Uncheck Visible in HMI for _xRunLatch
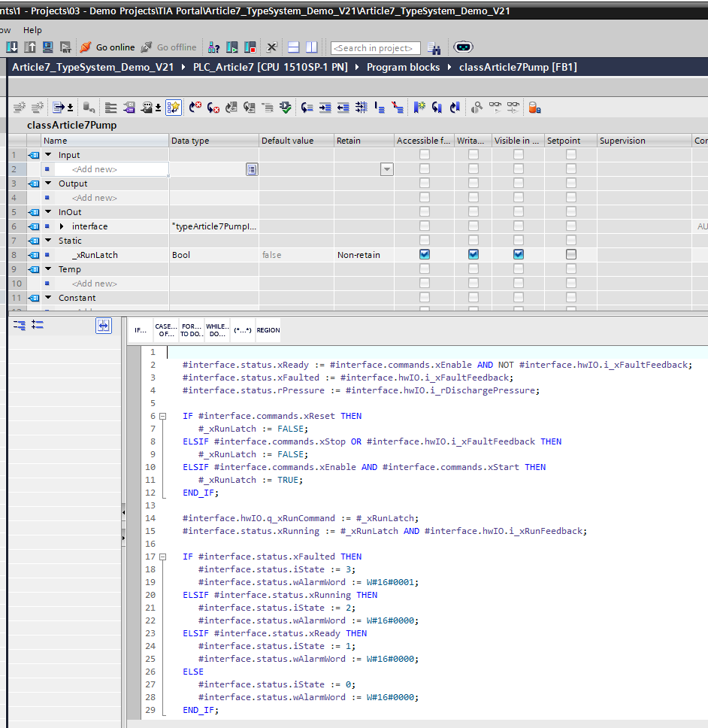Viewport: 708px width, 728px height. 519,254
